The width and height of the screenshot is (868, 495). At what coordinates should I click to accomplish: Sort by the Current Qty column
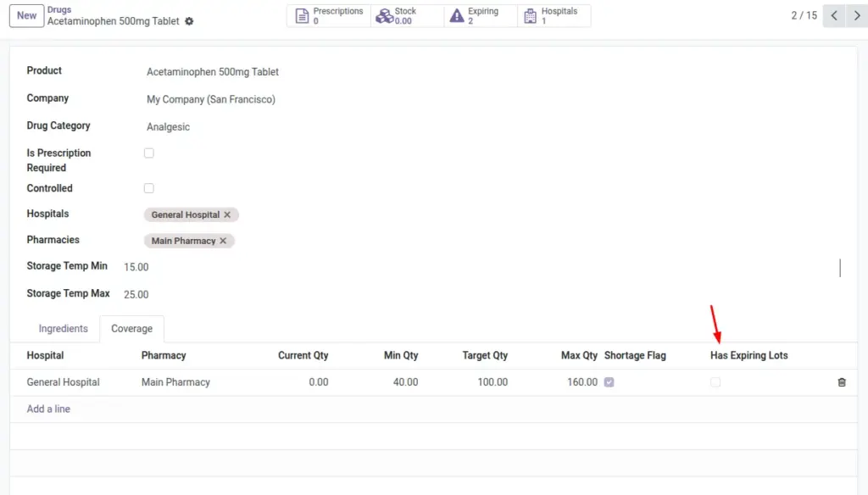click(x=303, y=355)
